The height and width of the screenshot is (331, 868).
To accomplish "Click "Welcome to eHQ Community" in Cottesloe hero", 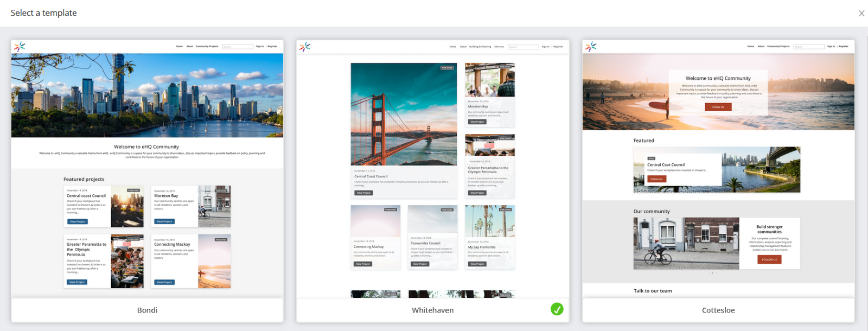I will click(718, 78).
